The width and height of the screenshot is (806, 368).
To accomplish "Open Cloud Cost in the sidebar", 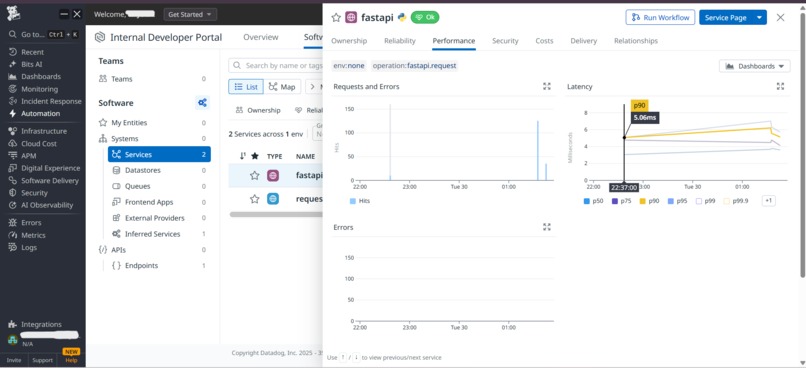I will (39, 143).
